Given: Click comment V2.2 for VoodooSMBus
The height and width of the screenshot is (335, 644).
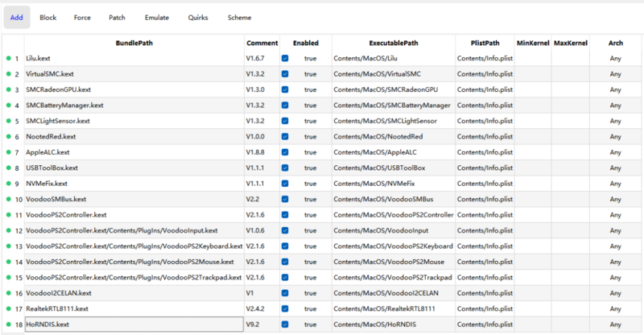Looking at the screenshot, I should tap(262, 199).
